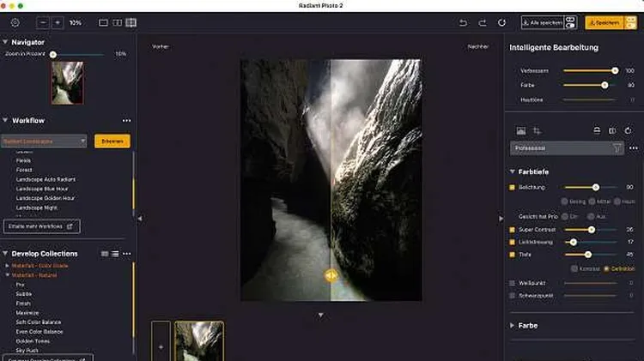Collapse the Navigator panel
Image resolution: width=644 pixels, height=361 pixels.
point(5,42)
